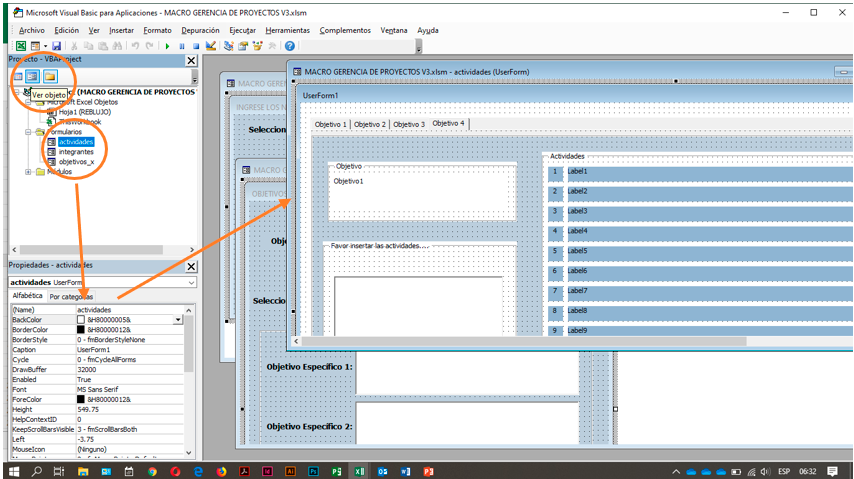Click Label5 in the Actividades frame
Screen dimensions: 854x479
710,254
